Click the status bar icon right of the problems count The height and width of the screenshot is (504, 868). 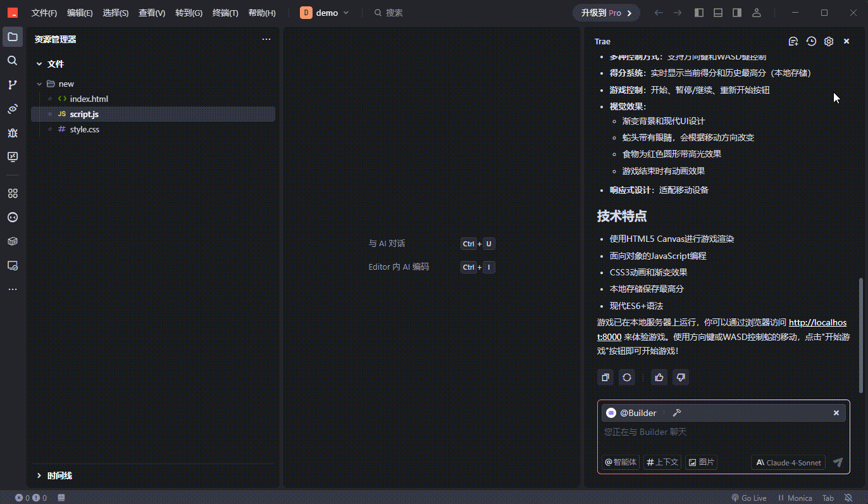coord(61,498)
